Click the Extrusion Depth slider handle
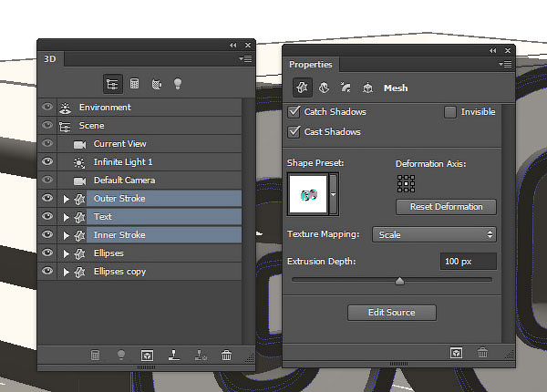The image size is (547, 392). [399, 281]
